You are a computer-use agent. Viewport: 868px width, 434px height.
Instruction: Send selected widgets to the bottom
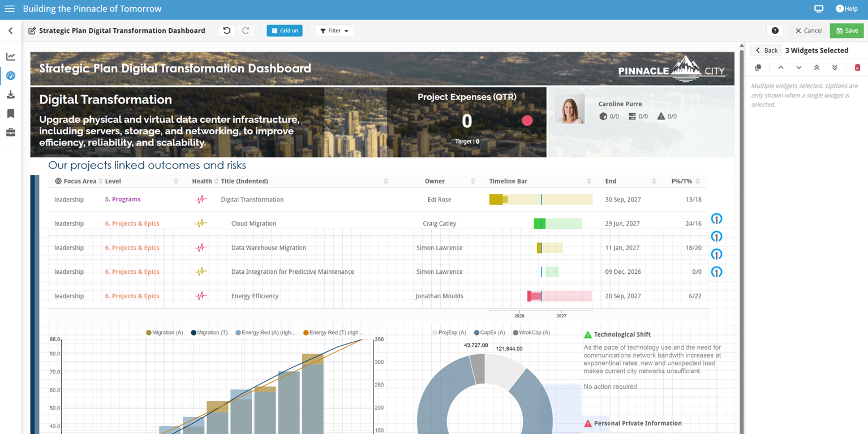835,68
